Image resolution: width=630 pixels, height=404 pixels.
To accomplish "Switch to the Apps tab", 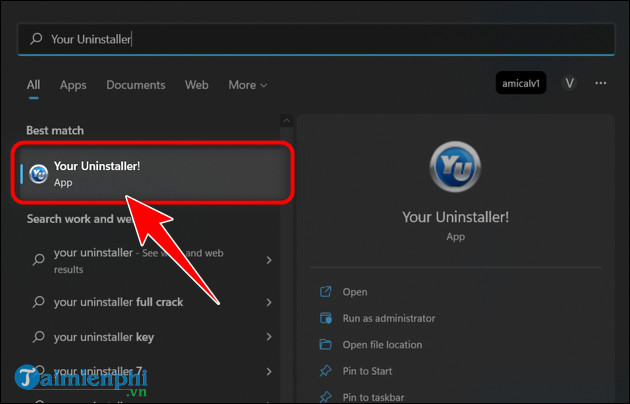I will click(x=73, y=85).
